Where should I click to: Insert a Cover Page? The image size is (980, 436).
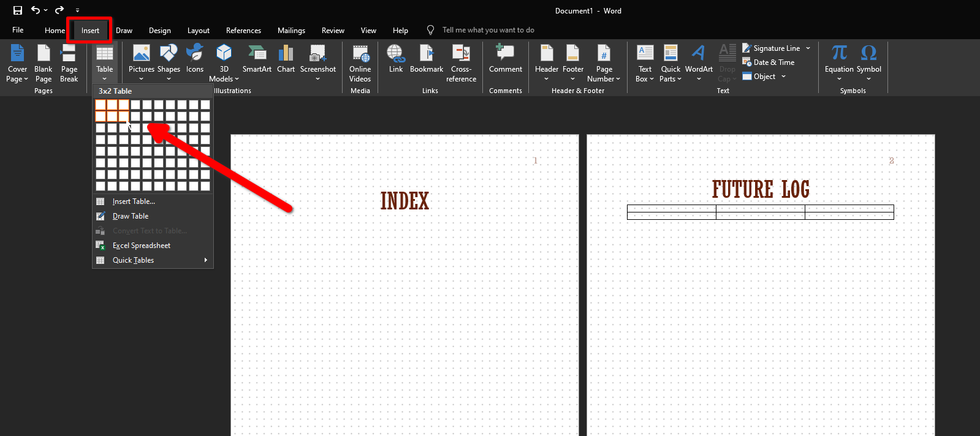click(x=17, y=63)
